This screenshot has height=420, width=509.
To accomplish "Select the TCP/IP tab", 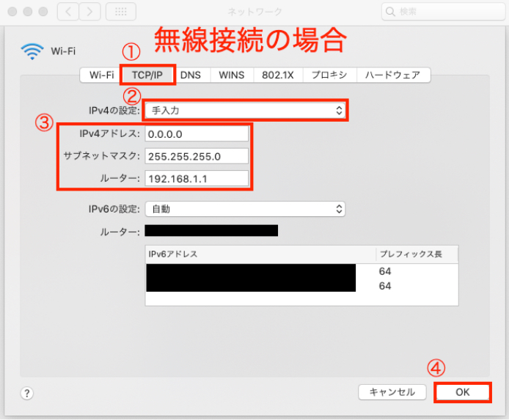I will point(147,75).
